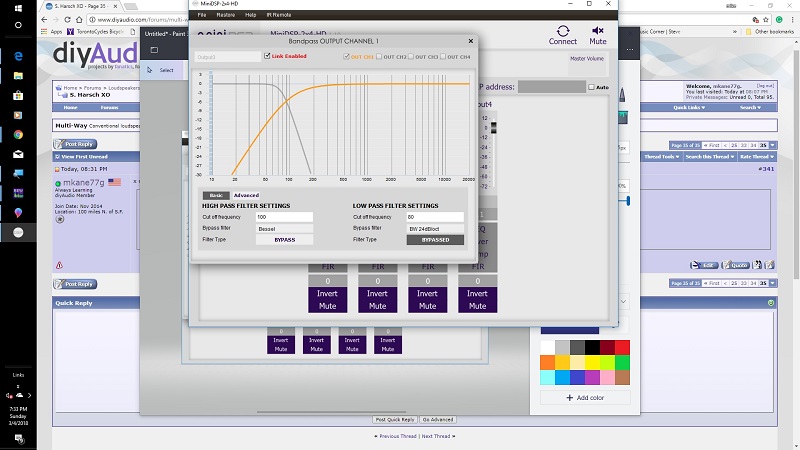The height and width of the screenshot is (450, 800).
Task: Open the Thread Tools dropdown
Action: pyautogui.click(x=662, y=157)
